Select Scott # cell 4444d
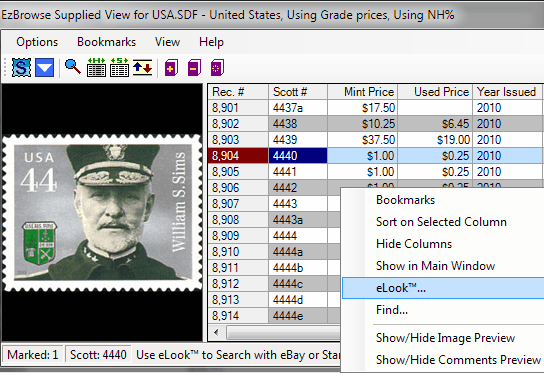This screenshot has width=544, height=378. [x=298, y=300]
